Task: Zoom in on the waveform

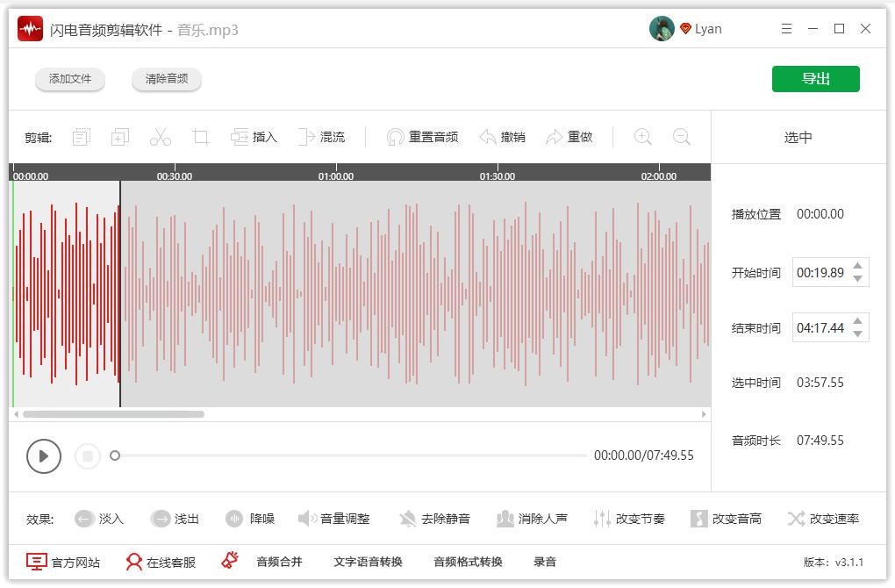Action: click(642, 137)
